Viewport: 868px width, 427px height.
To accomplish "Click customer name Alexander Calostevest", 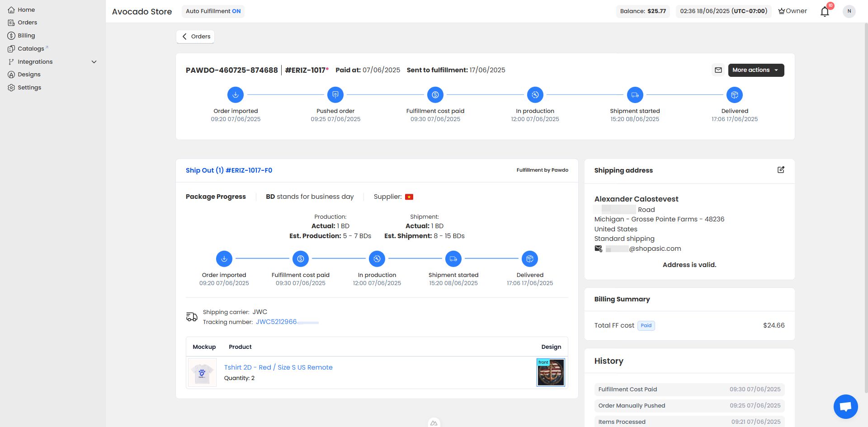I will pos(636,199).
